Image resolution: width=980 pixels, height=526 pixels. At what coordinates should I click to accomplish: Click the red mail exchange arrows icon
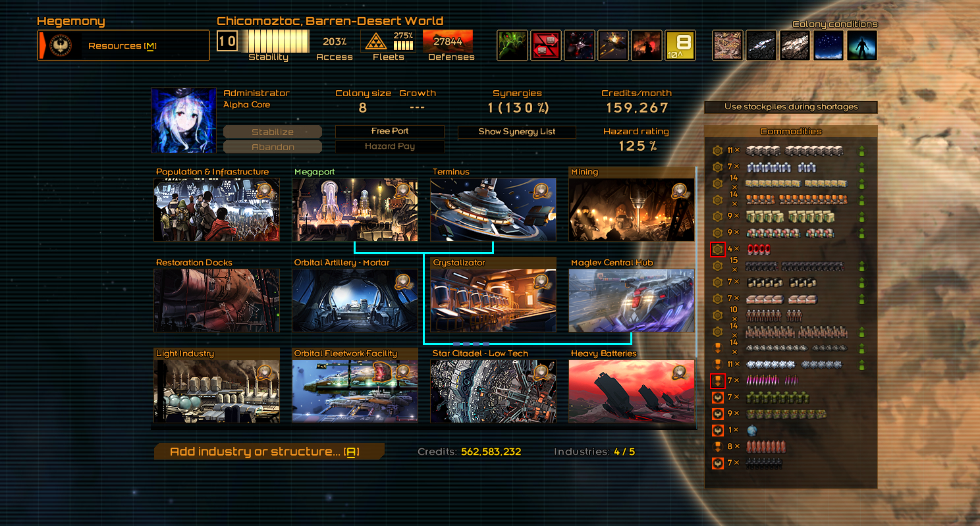(546, 45)
